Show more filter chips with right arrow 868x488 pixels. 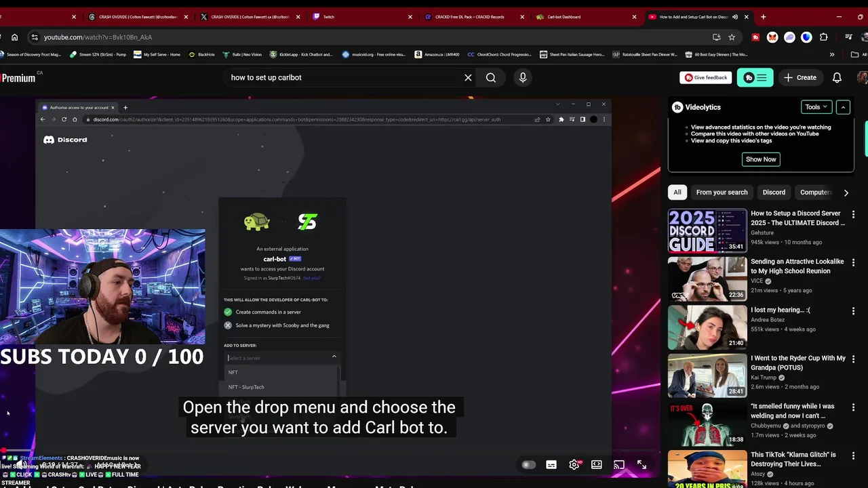click(x=846, y=192)
